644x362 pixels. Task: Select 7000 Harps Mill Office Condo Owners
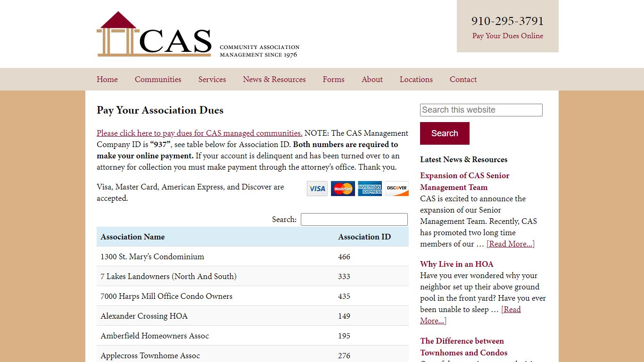pyautogui.click(x=253, y=296)
